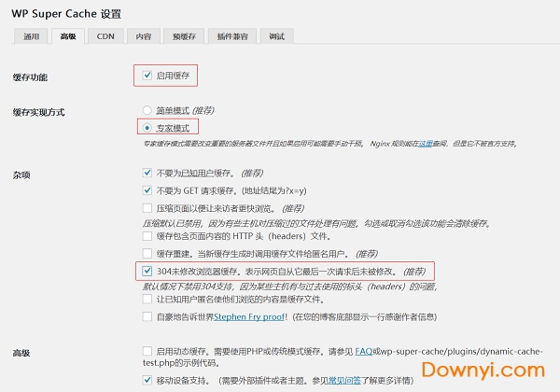Toggle the 启用缓存 checkbox
The width and height of the screenshot is (560, 392).
click(x=147, y=76)
